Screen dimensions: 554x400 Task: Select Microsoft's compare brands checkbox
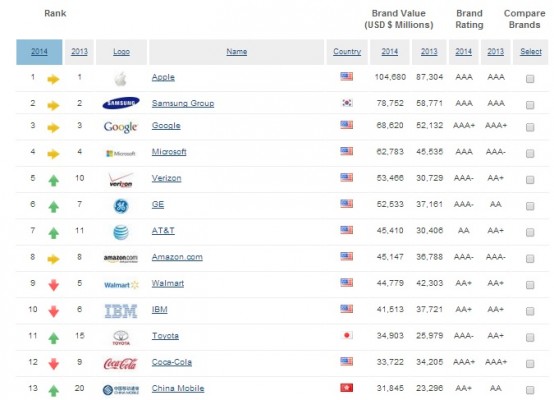(530, 153)
